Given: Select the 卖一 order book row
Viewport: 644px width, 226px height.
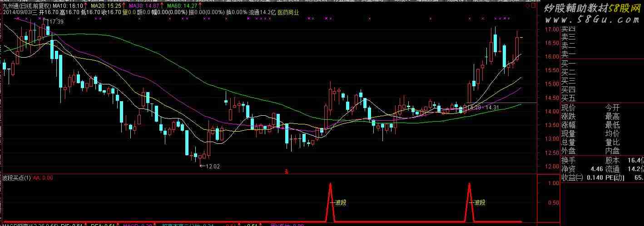Looking at the screenshot, I should [x=569, y=54].
